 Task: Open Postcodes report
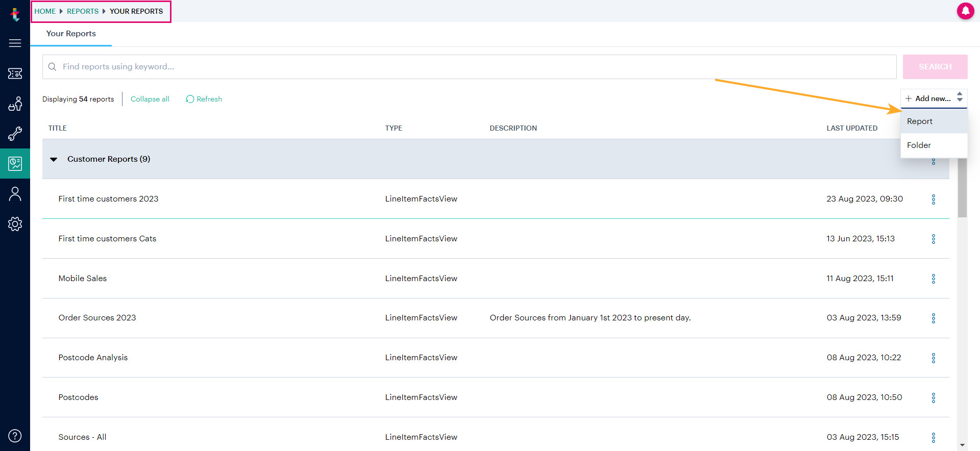79,397
